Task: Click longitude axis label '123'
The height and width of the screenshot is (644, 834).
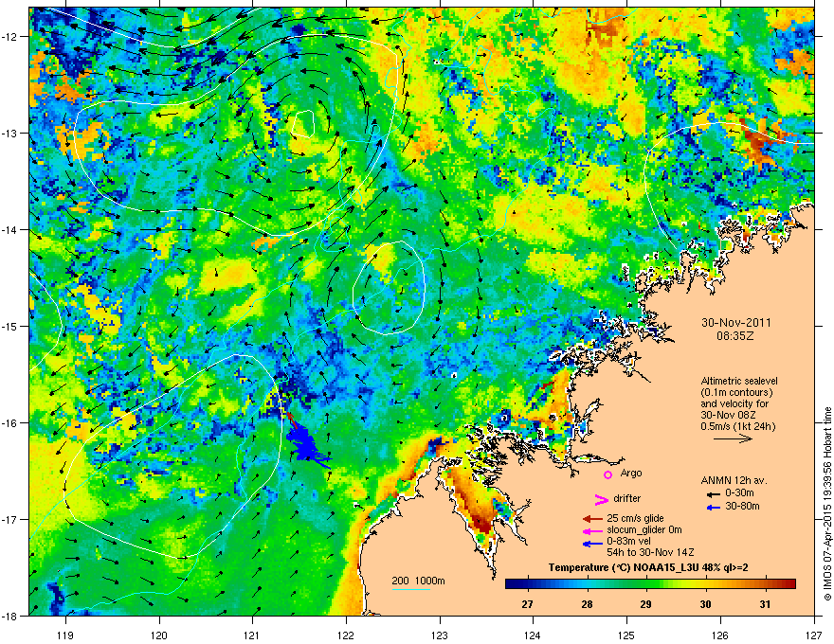Action: [440, 635]
